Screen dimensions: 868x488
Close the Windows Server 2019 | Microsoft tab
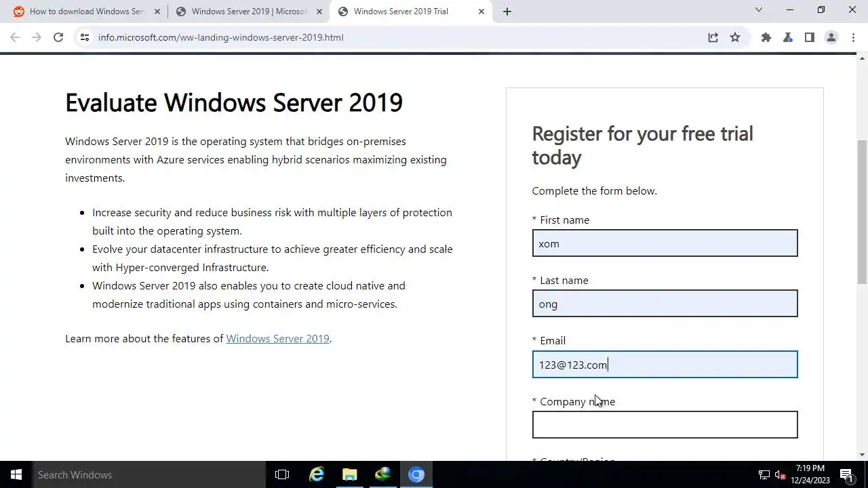(319, 11)
